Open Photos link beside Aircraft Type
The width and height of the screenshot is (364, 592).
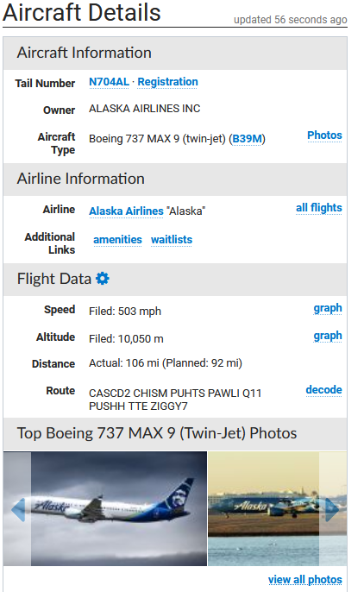(324, 135)
